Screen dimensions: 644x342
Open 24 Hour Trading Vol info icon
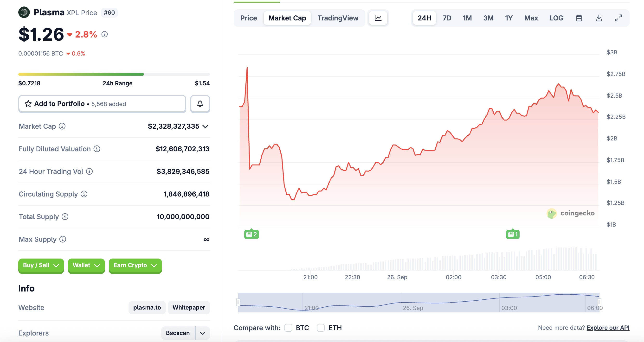(89, 171)
